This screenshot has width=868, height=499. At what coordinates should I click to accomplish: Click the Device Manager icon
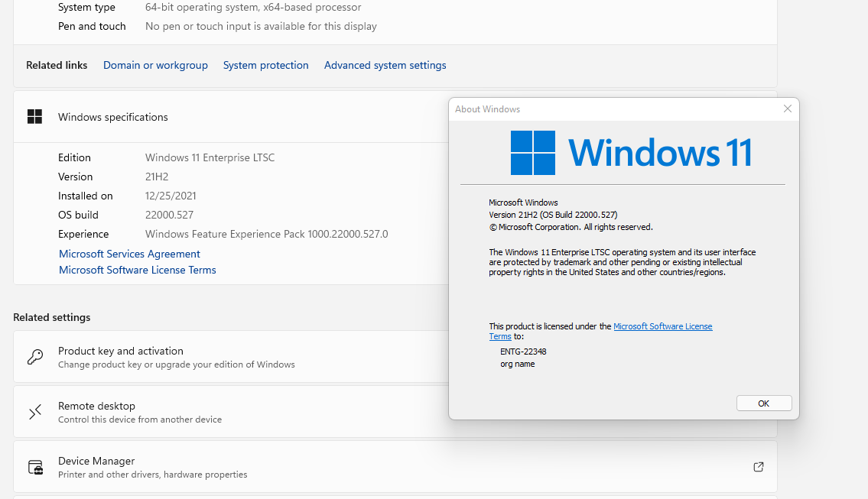point(35,467)
